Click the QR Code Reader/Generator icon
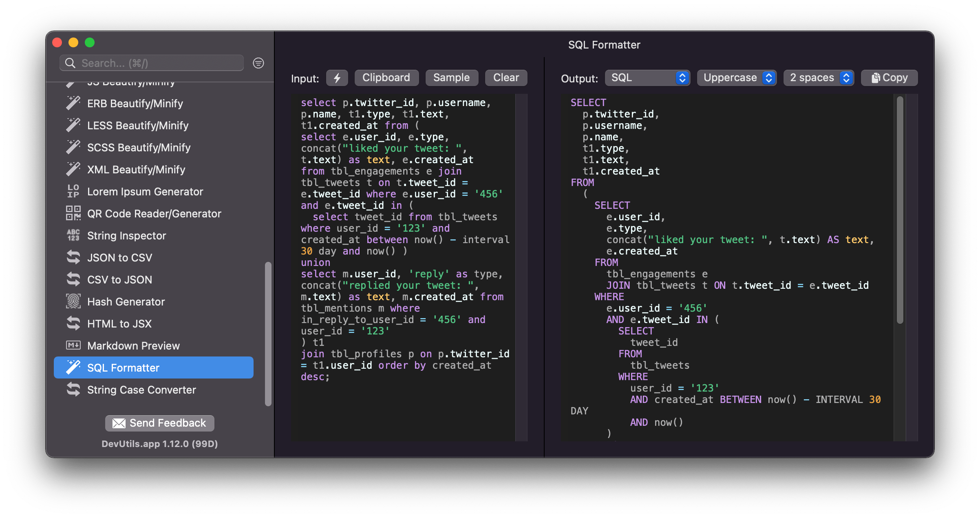 pos(73,213)
